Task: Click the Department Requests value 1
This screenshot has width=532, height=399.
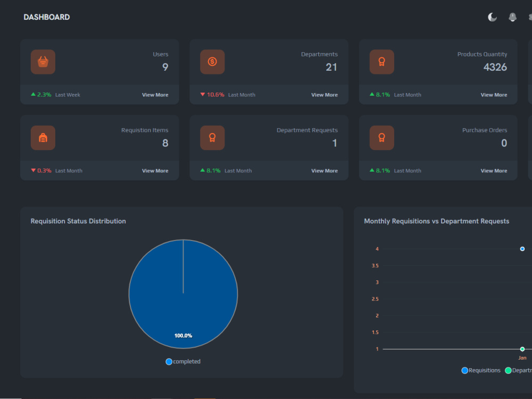Action: coord(335,143)
